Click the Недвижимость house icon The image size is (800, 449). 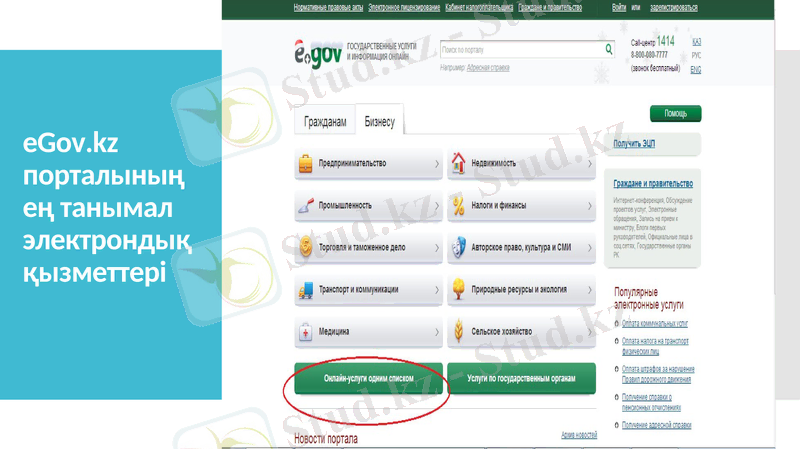[458, 164]
